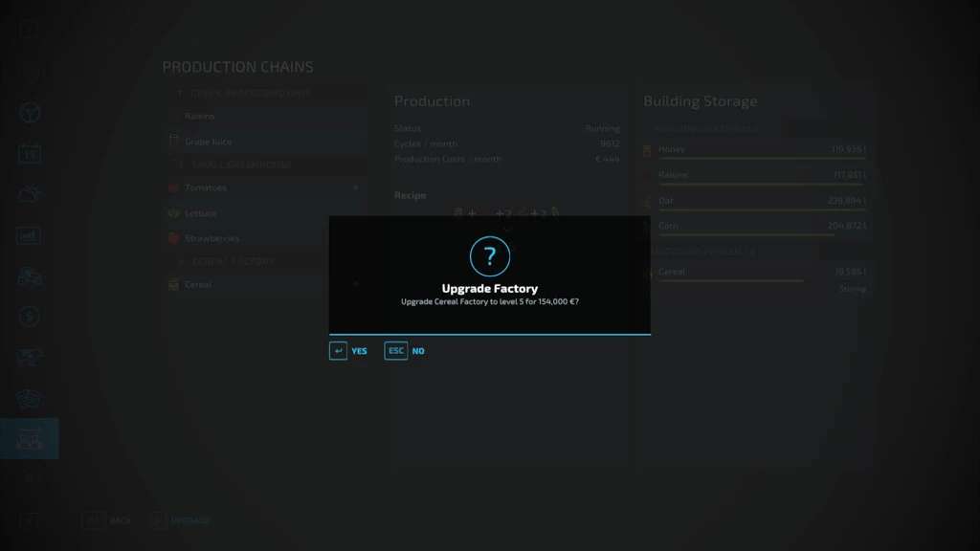Select the highlighted Production Chains sidebar tab
The height and width of the screenshot is (551, 980).
coord(30,439)
